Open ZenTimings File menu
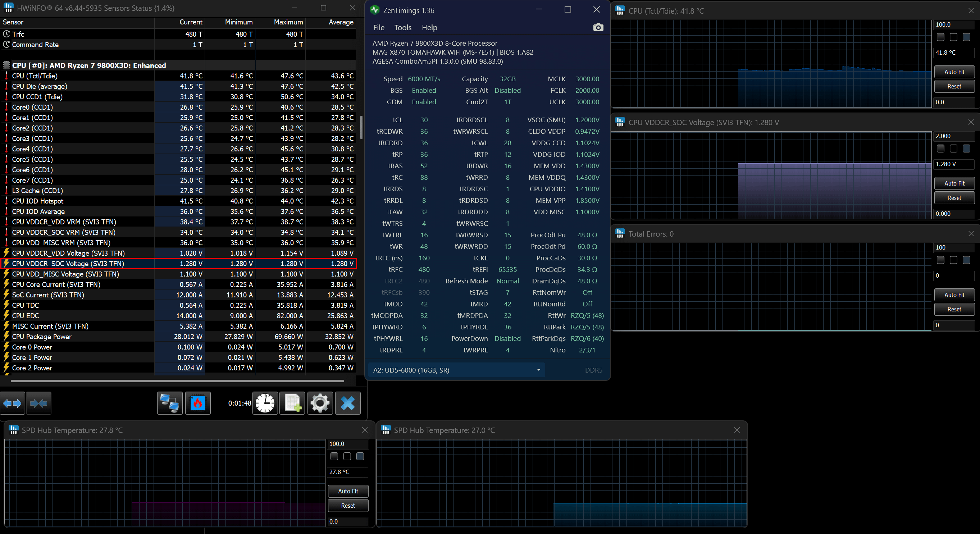The image size is (980, 534). tap(379, 28)
